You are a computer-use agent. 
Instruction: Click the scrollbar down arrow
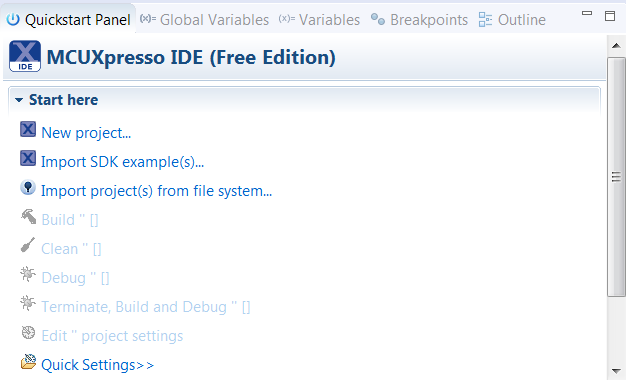[616, 371]
